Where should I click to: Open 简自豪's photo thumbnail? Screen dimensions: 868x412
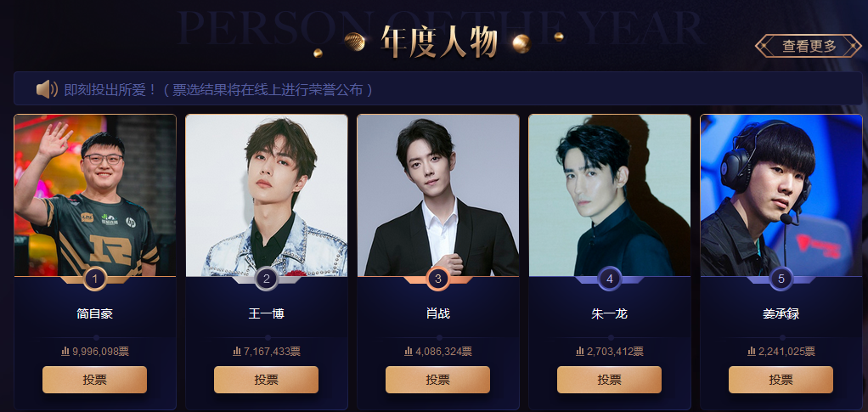click(x=94, y=195)
